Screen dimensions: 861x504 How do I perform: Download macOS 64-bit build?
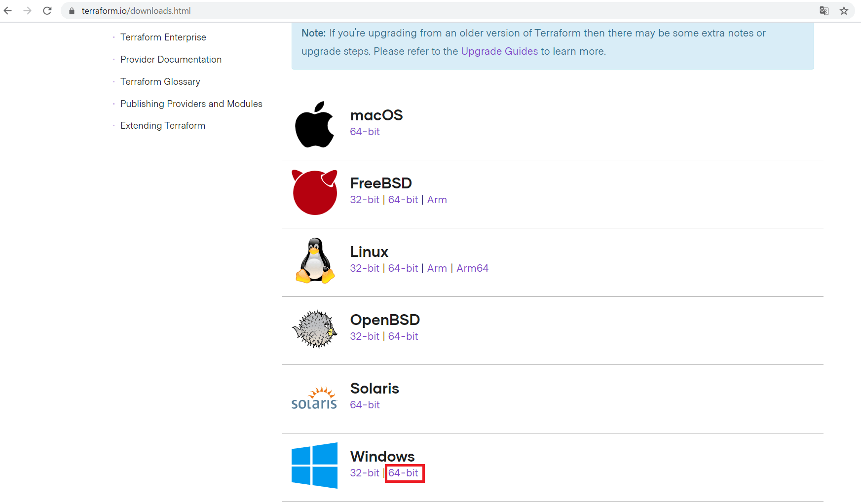pyautogui.click(x=365, y=132)
